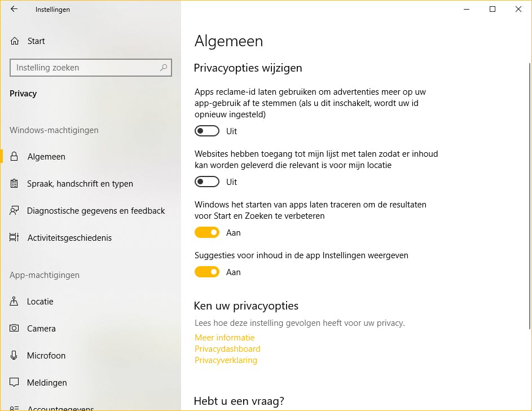Turn off suggested content in Instellingen toggle

click(x=207, y=272)
